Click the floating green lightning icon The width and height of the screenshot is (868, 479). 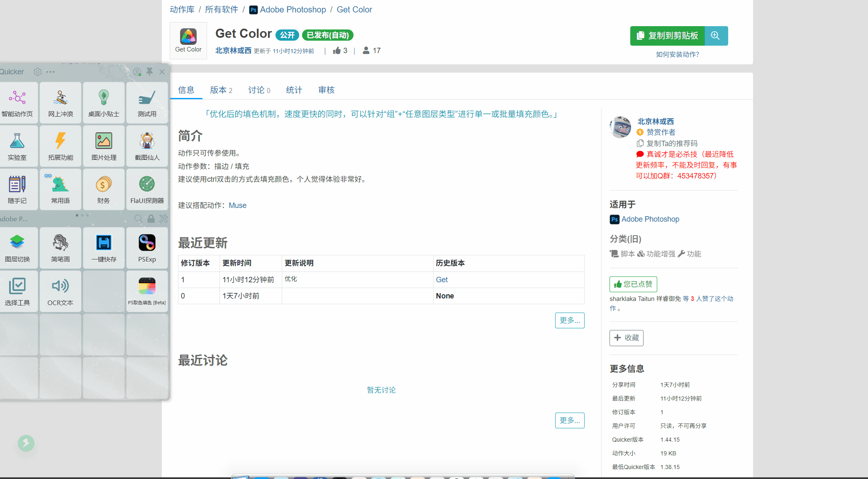(26, 443)
